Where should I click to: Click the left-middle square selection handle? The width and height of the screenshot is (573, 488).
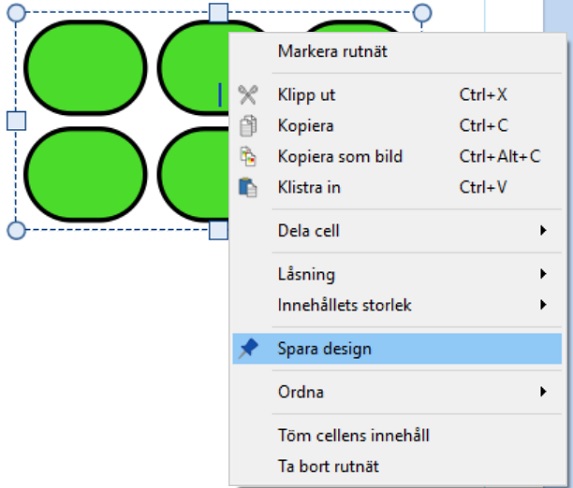(16, 121)
